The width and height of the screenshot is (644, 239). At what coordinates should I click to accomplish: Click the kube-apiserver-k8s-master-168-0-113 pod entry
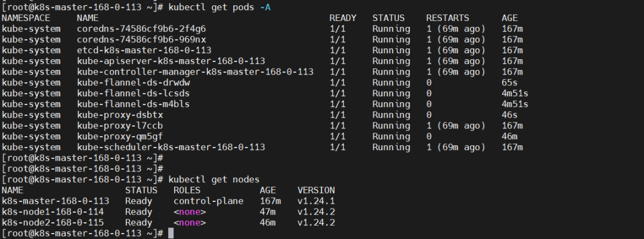point(171,61)
